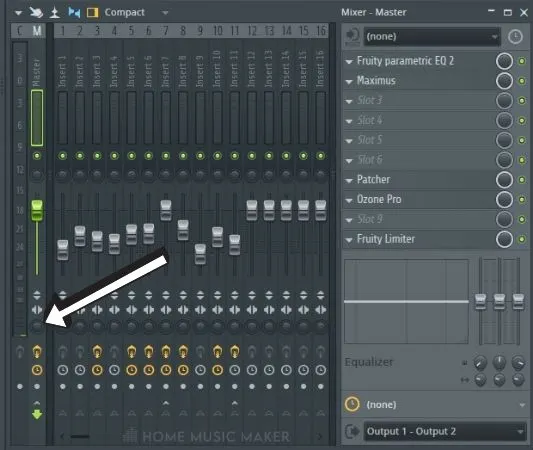533x450 pixels.
Task: Disable the Ozone Pro effect green LED
Action: pyautogui.click(x=522, y=200)
